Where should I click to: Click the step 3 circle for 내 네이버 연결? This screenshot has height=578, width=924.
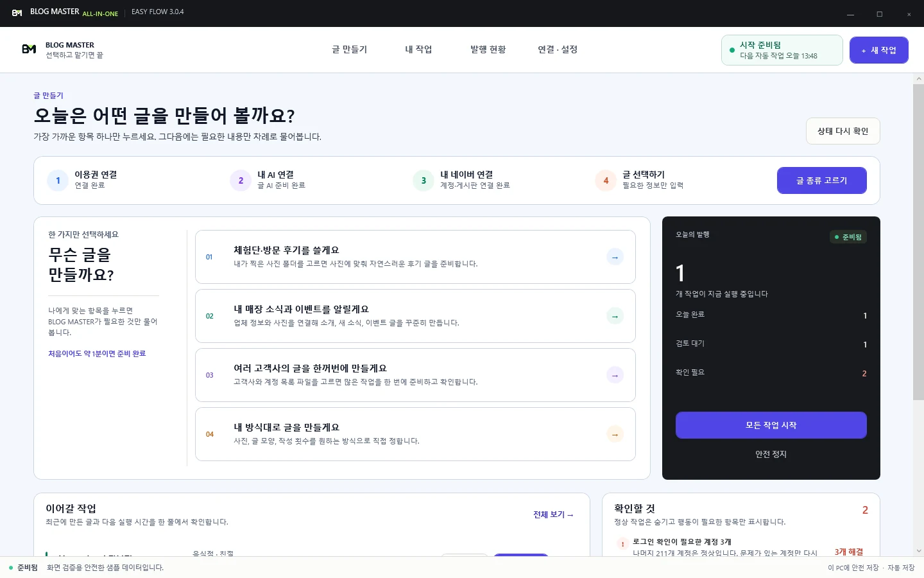(x=424, y=180)
